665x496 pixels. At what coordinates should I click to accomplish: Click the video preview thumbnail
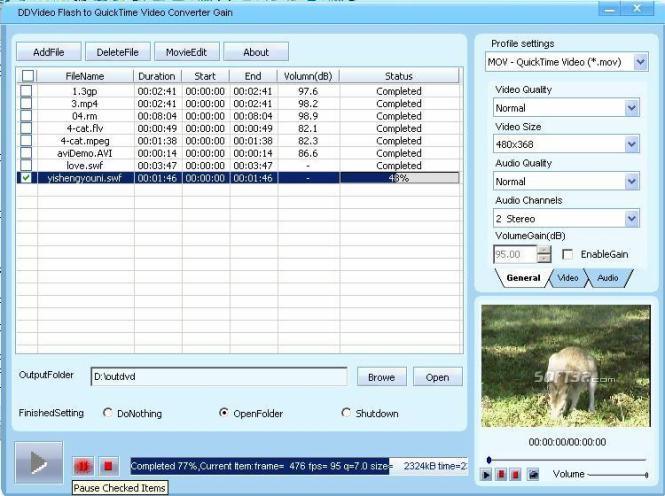click(x=566, y=366)
